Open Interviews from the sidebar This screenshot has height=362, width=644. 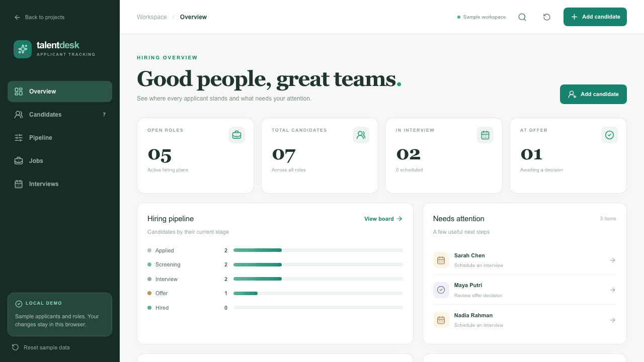point(60,184)
